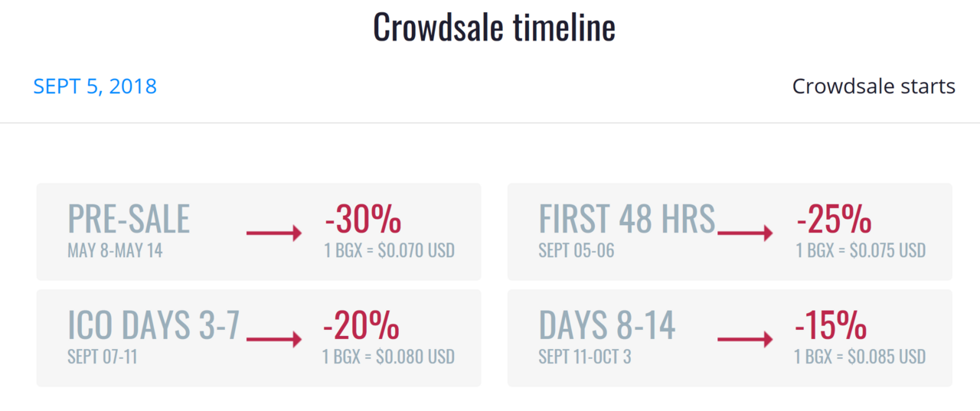
Task: Click the -30% discount figure
Action: click(363, 220)
